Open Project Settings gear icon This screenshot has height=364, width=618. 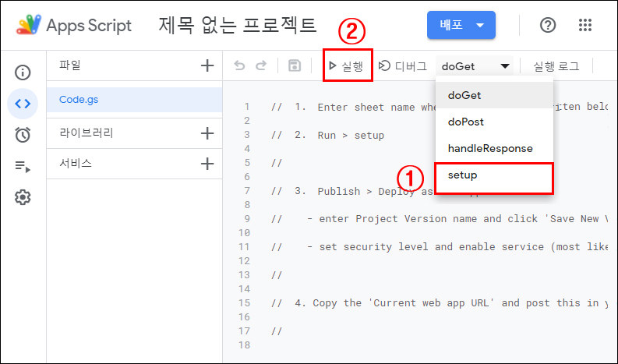(x=23, y=197)
